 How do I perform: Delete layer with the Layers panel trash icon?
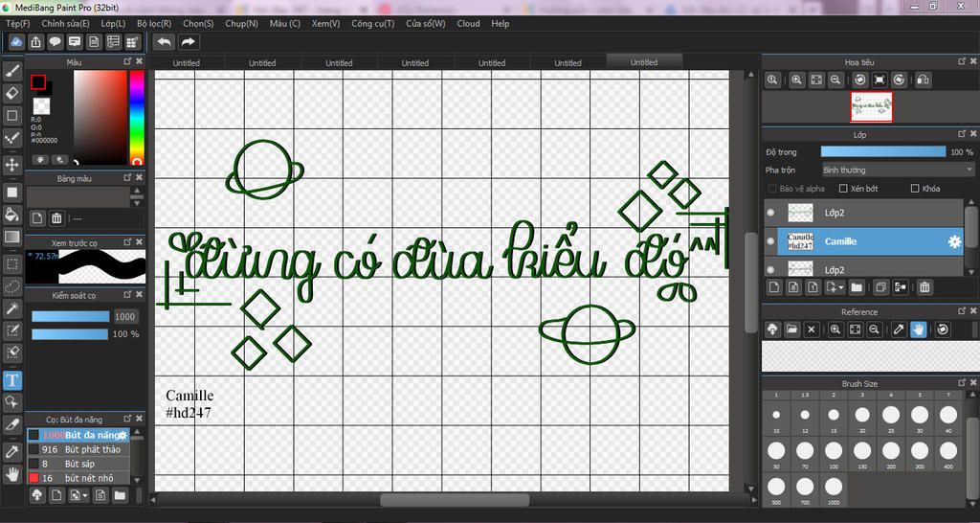pyautogui.click(x=924, y=287)
